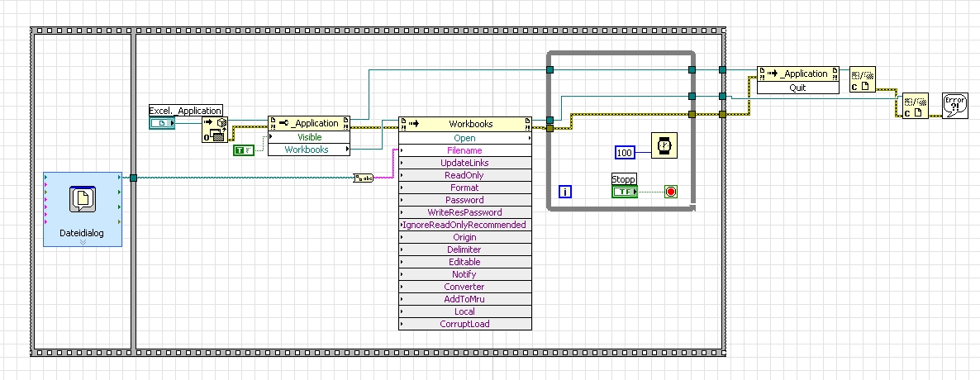Click the path to string conversion node
This screenshot has height=380, width=980.
click(x=363, y=178)
